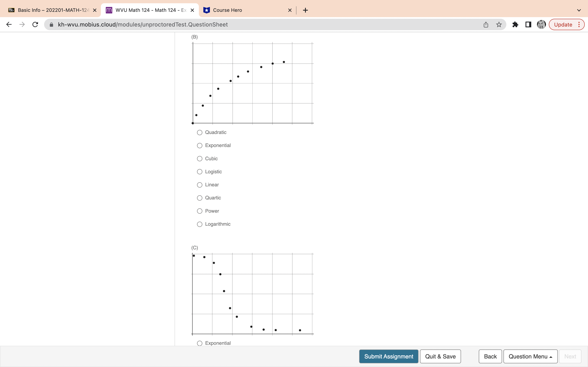This screenshot has width=588, height=367.
Task: Click the share page icon
Action: 486,24
